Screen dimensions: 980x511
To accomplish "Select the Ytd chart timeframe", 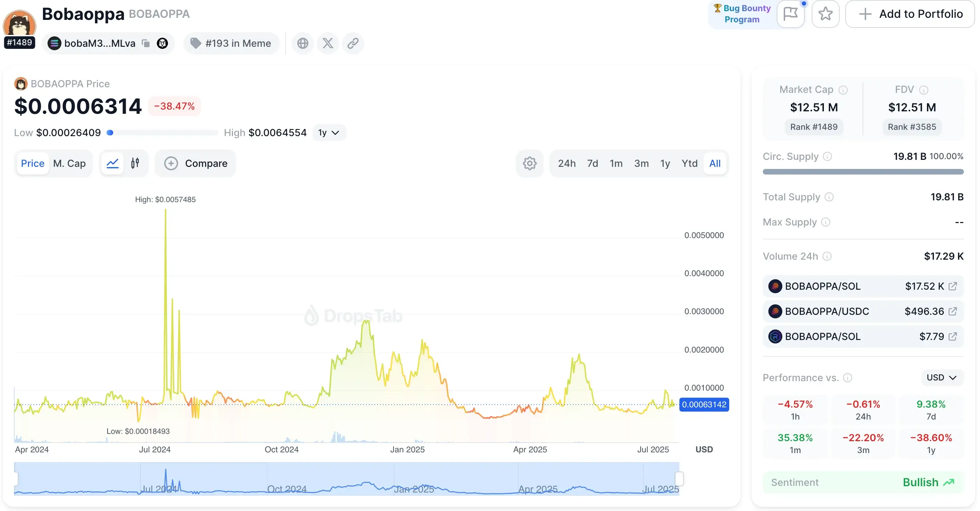I will pyautogui.click(x=689, y=163).
